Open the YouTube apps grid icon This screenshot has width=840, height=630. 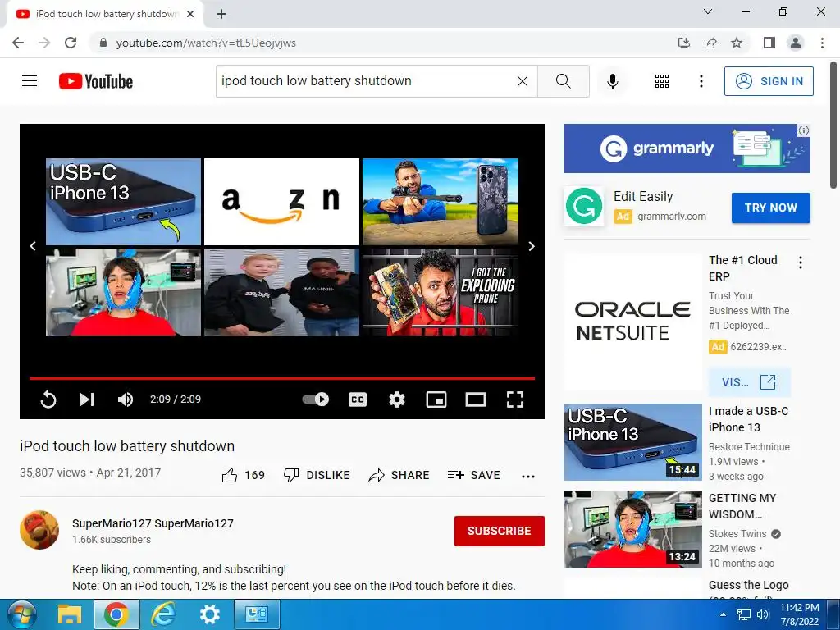coord(662,81)
